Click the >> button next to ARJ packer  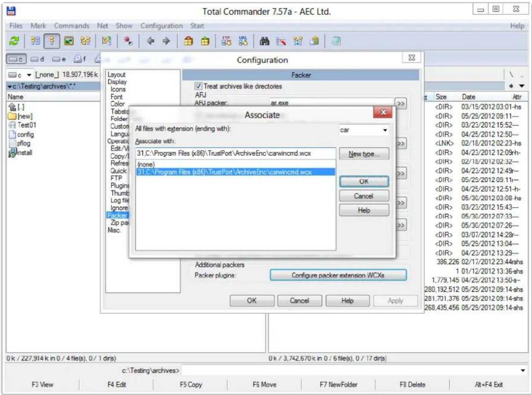401,103
